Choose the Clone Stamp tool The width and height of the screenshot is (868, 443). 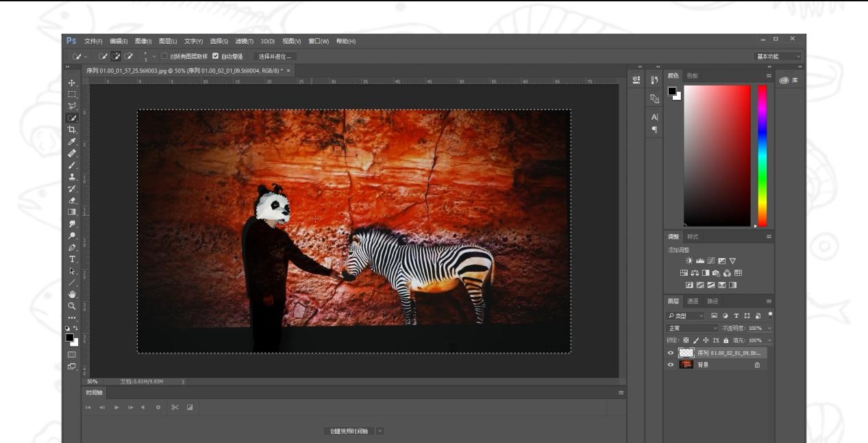pos(72,177)
